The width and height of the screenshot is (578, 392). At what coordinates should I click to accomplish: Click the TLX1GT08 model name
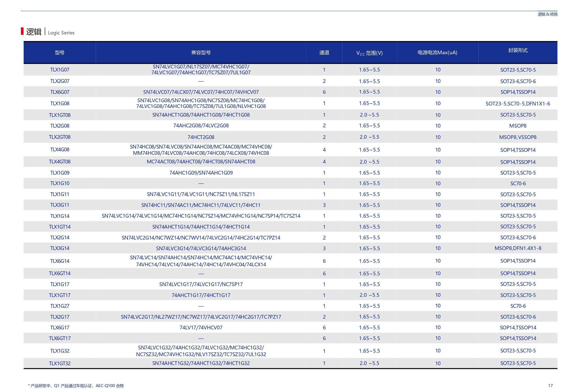[60, 115]
